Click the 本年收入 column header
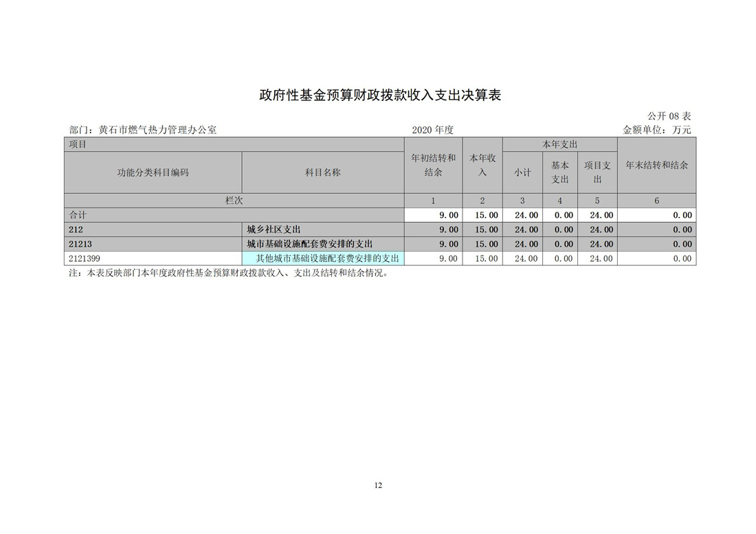 pos(482,166)
